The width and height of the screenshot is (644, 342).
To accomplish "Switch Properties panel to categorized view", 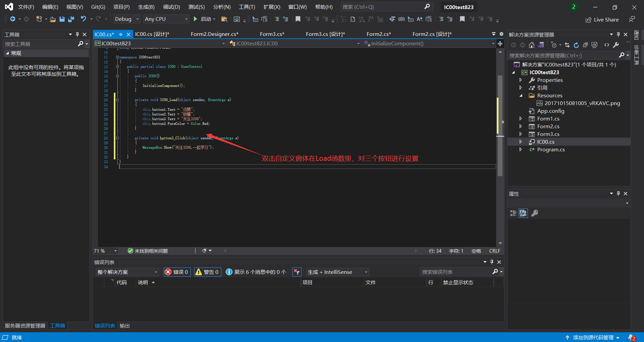I will click(x=513, y=213).
